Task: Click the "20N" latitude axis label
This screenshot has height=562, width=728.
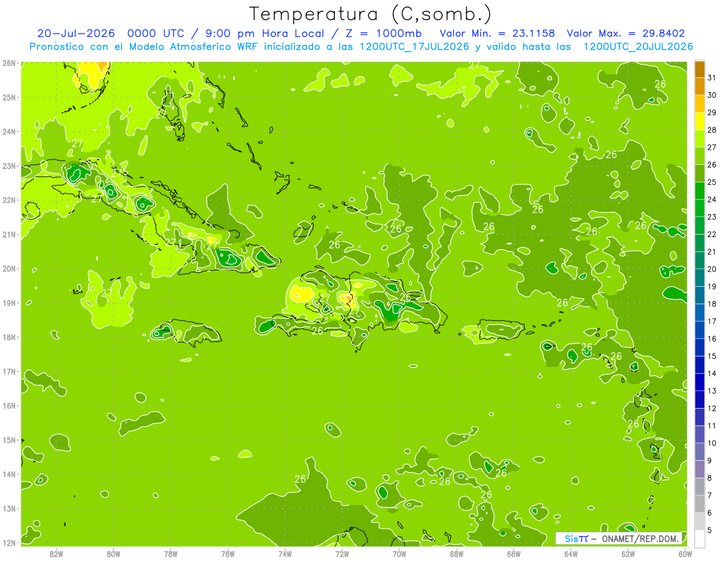Action: 9,269
